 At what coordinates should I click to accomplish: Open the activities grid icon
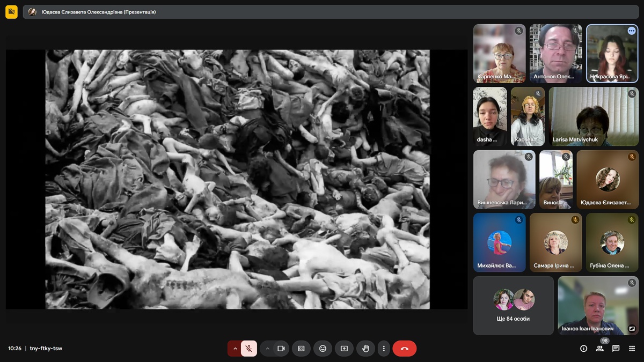632,349
